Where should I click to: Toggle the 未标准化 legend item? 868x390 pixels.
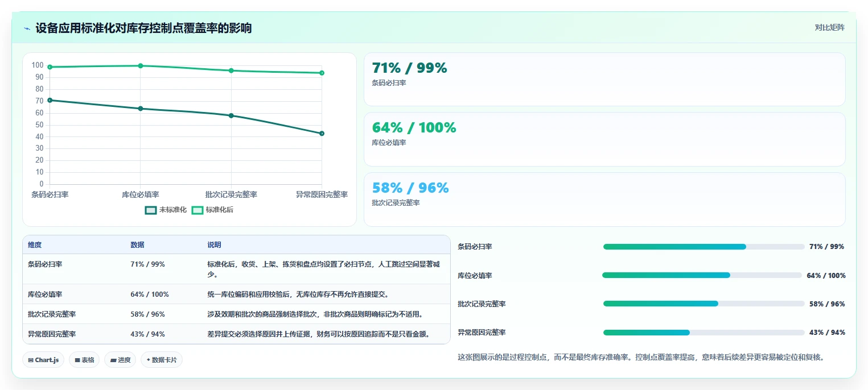[x=166, y=210]
